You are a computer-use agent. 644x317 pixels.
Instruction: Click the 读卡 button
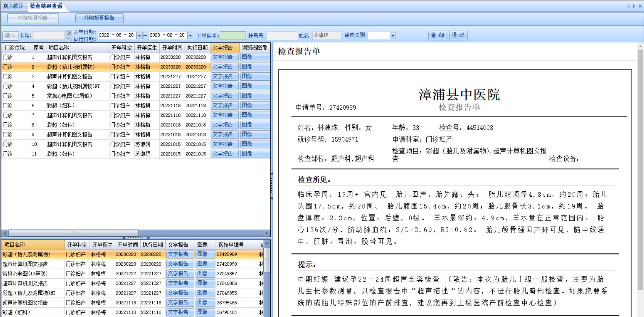(x=10, y=36)
